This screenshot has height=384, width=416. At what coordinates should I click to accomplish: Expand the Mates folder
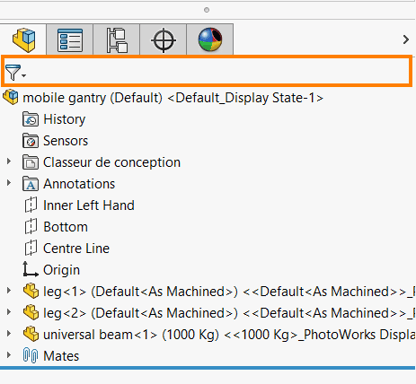9,355
